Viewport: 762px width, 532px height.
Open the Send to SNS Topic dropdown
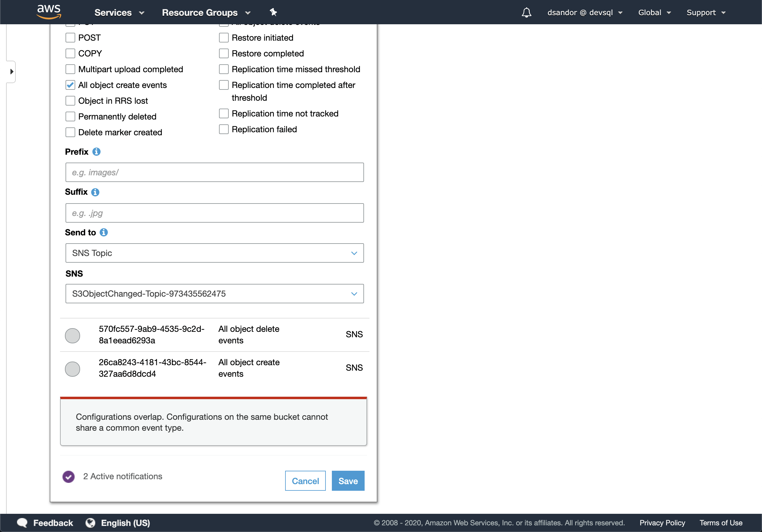pos(214,253)
